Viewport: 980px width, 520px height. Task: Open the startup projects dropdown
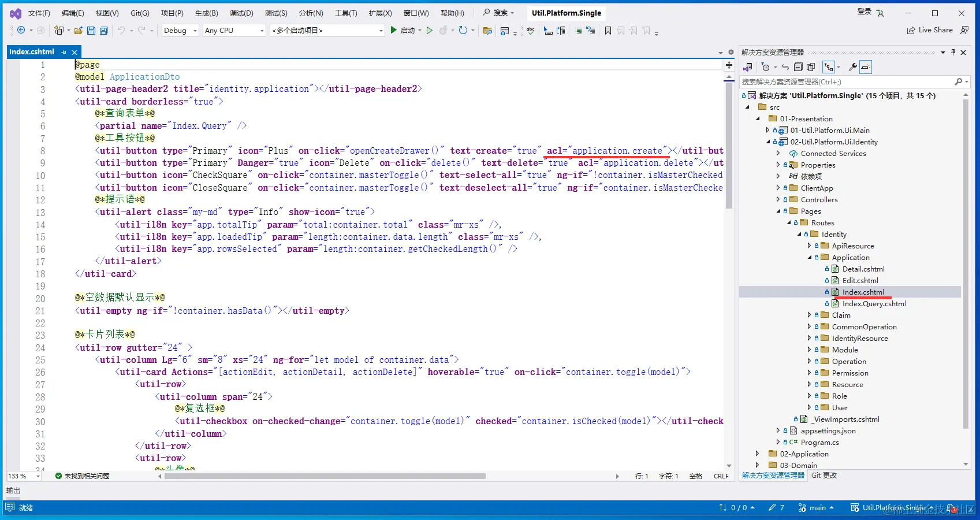click(327, 31)
